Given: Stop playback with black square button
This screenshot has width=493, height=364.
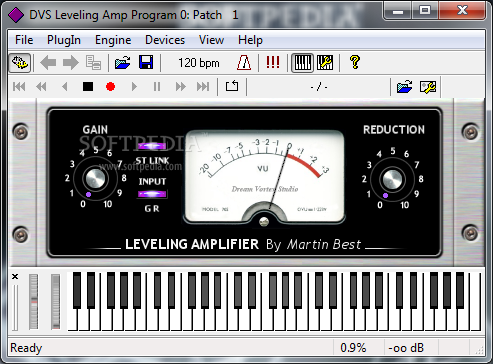Looking at the screenshot, I should (x=88, y=87).
